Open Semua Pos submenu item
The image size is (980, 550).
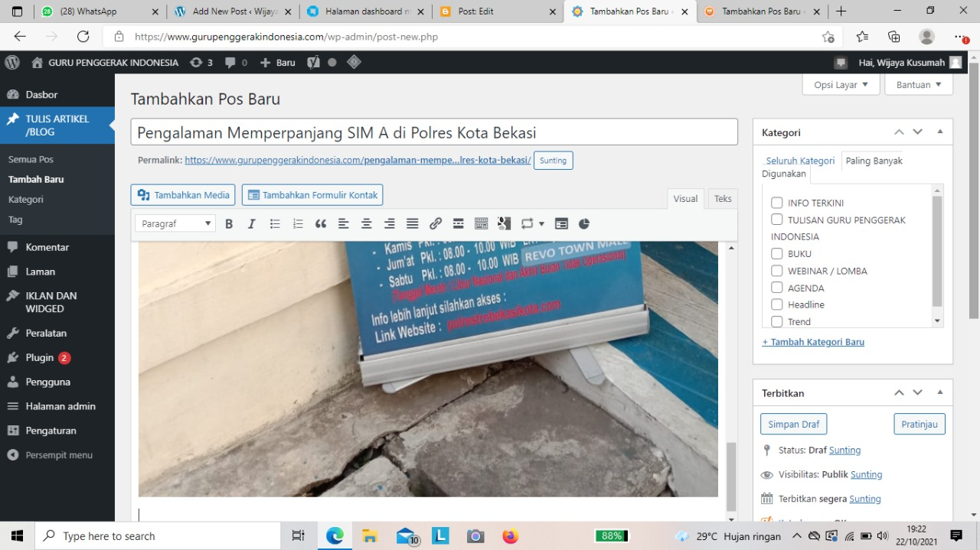[31, 160]
